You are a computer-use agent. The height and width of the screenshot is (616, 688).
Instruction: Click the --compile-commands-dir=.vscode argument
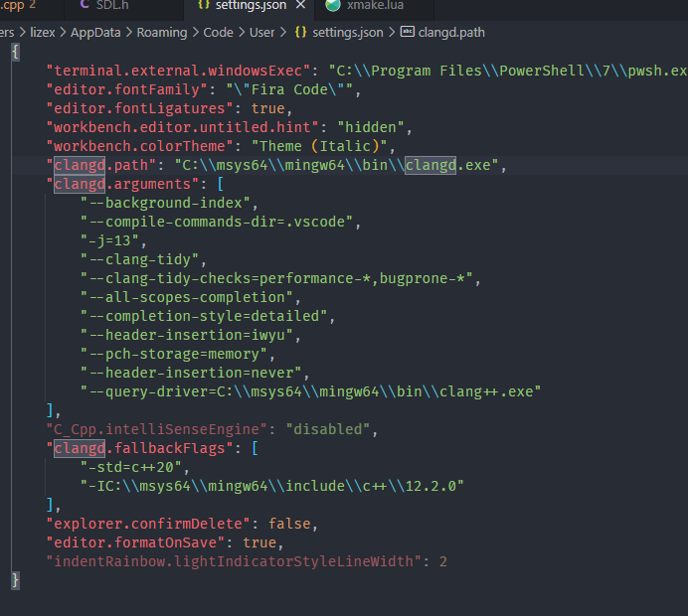point(217,222)
